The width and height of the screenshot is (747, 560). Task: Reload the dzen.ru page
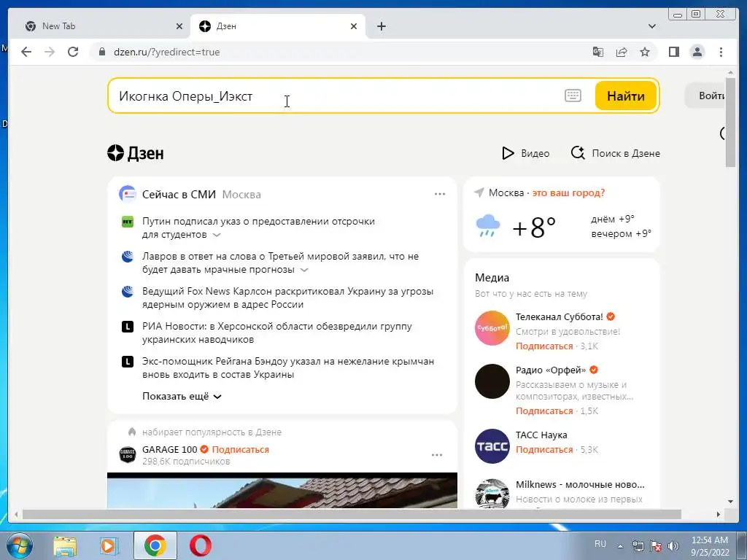point(73,52)
